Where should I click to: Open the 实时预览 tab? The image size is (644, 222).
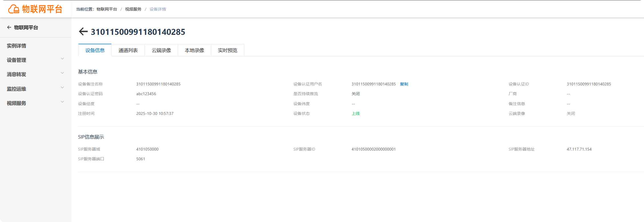click(x=228, y=50)
